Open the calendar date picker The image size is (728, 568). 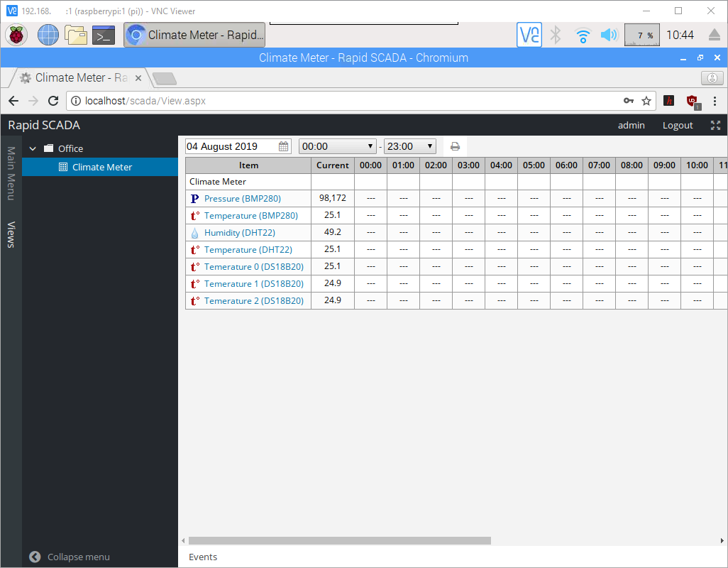(x=283, y=146)
